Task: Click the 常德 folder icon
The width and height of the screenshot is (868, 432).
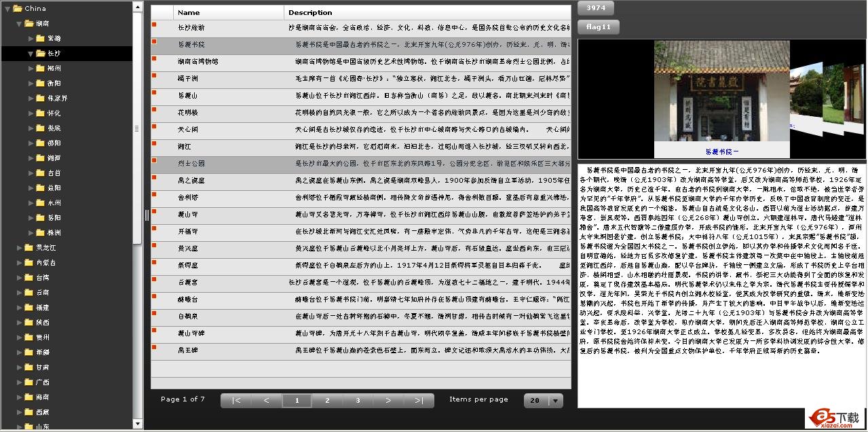Action: coord(40,39)
